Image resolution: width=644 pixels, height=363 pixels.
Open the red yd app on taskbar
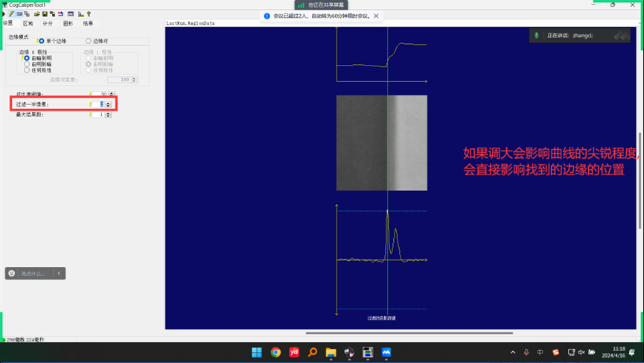point(294,353)
